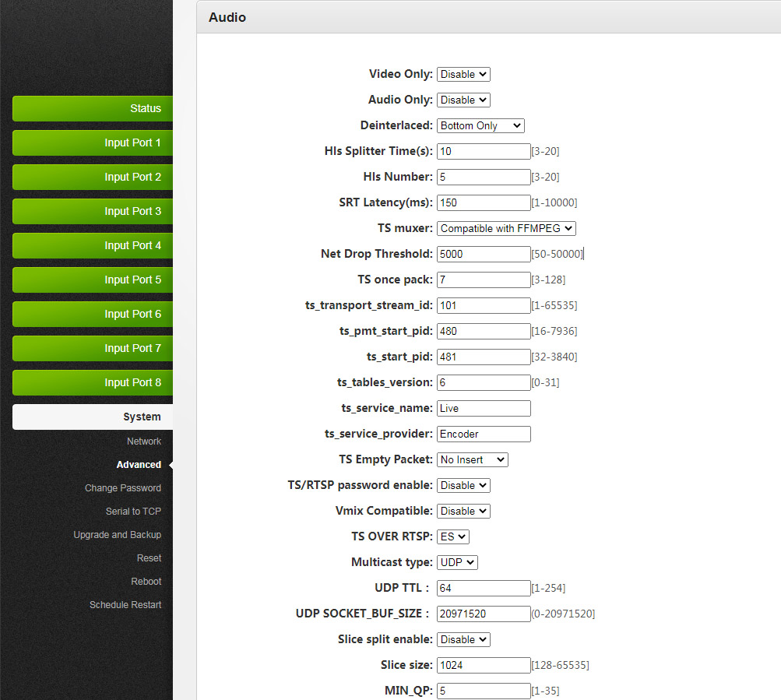Go to the Status page

(93, 108)
